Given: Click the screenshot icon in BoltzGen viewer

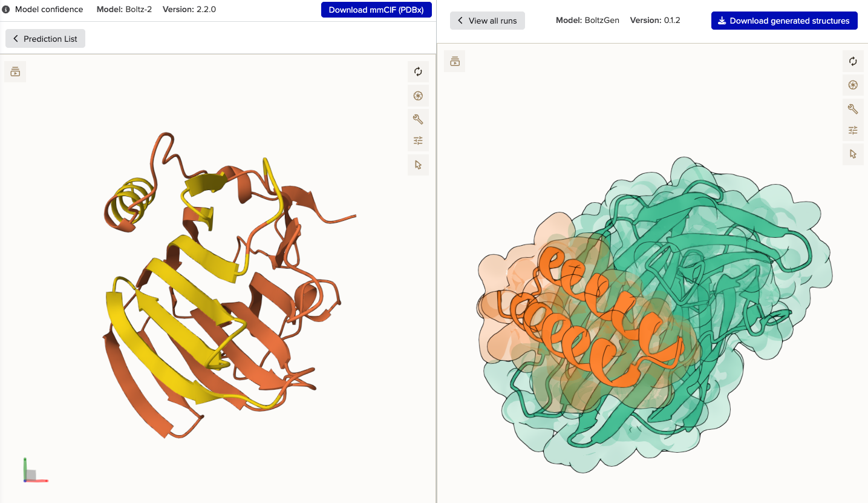Looking at the screenshot, I should tap(853, 85).
